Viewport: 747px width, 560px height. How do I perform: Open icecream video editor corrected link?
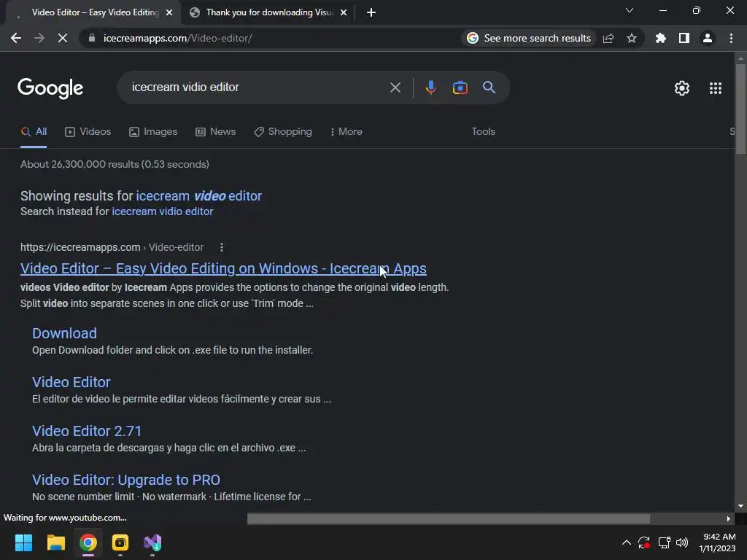[x=198, y=195]
